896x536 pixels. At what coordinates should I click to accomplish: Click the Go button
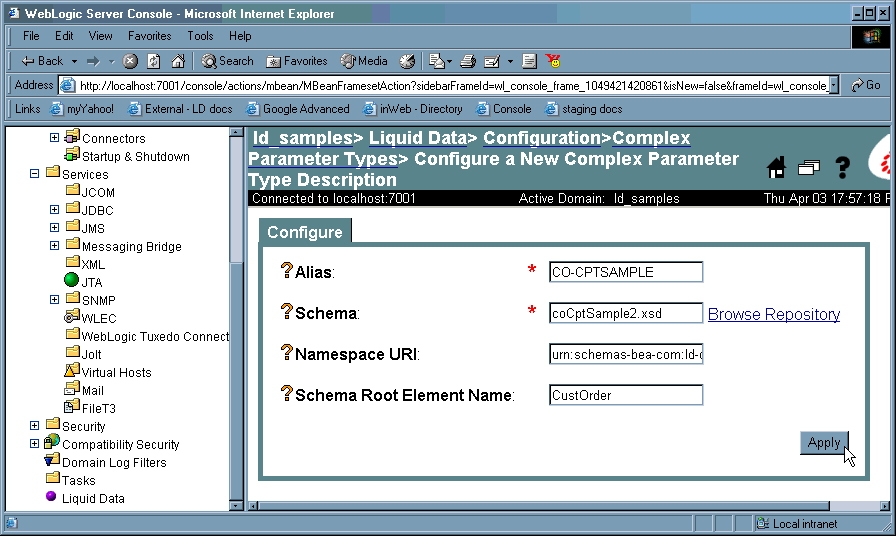click(x=866, y=86)
